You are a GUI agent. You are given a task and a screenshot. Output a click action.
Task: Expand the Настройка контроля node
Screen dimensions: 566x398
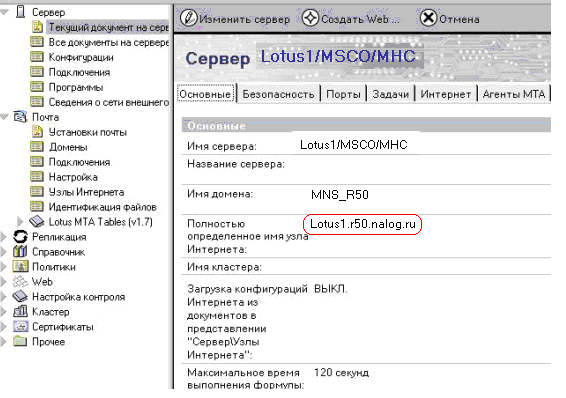tap(4, 297)
